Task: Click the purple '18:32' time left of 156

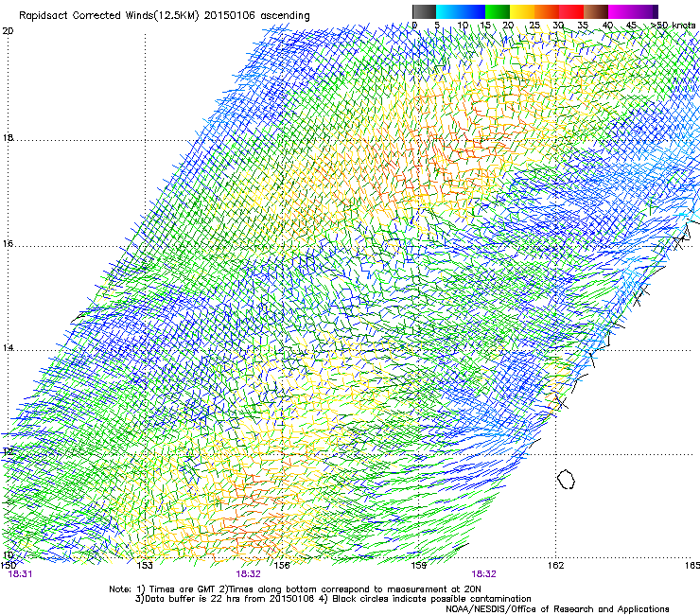Action: [248, 574]
